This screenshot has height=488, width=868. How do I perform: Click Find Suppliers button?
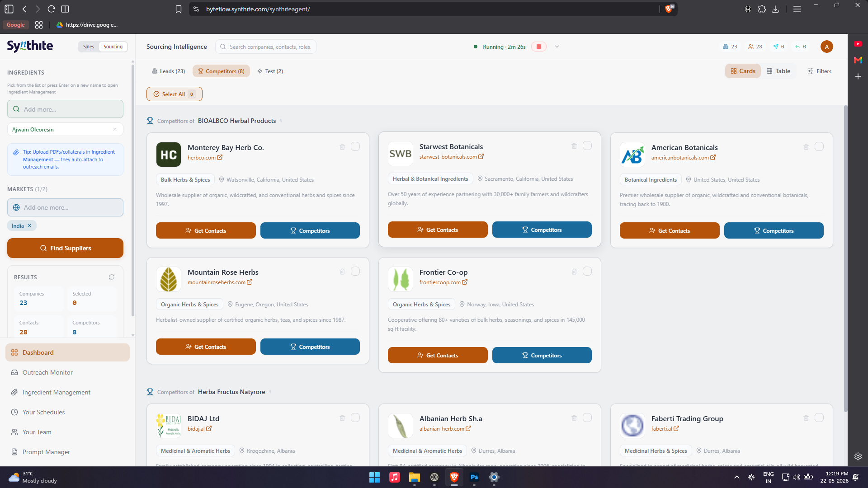pos(65,248)
